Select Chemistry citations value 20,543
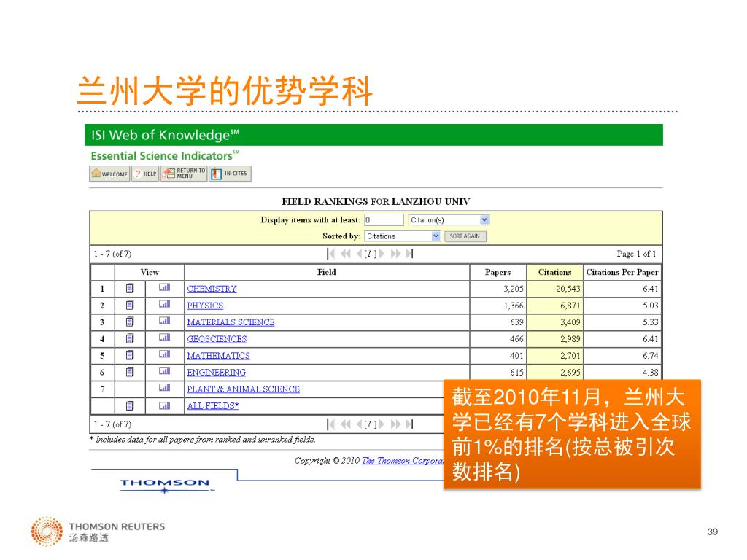The height and width of the screenshot is (560, 747). pos(568,289)
